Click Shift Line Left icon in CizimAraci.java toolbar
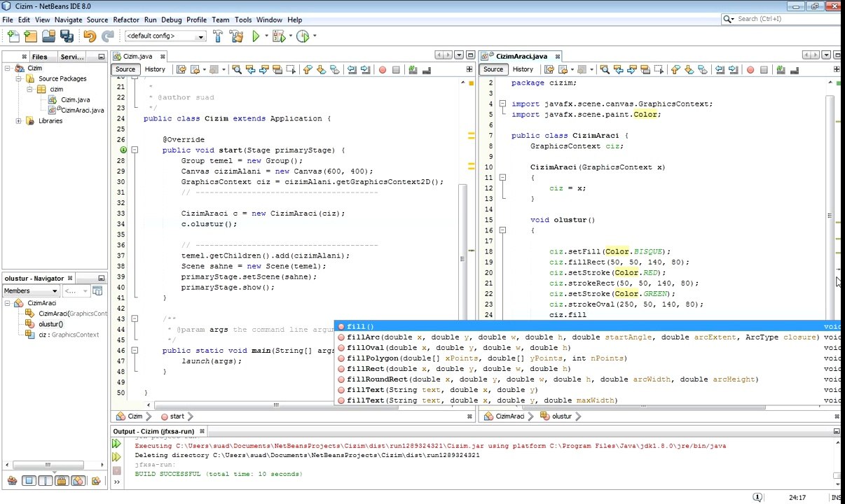Screen dimensions: 845x504 click(x=720, y=69)
